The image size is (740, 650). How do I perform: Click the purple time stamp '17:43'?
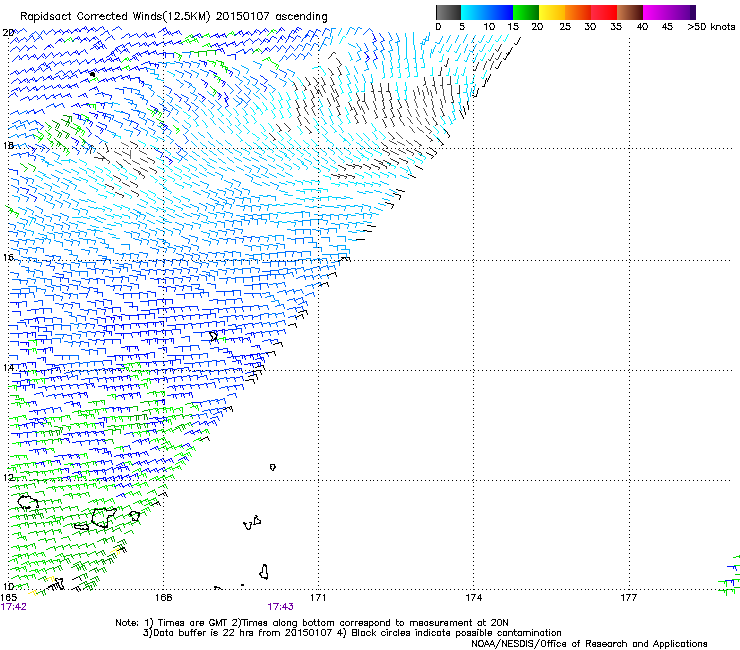[280, 607]
